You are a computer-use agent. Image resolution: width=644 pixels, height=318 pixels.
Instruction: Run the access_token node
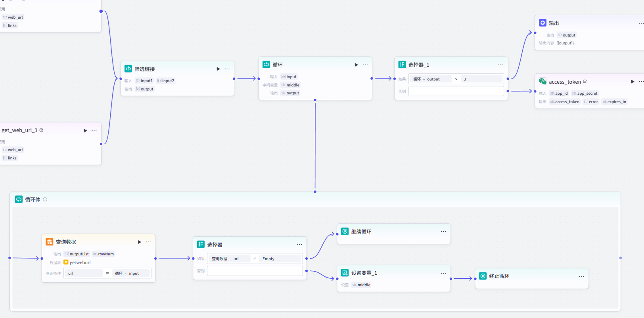(x=632, y=82)
